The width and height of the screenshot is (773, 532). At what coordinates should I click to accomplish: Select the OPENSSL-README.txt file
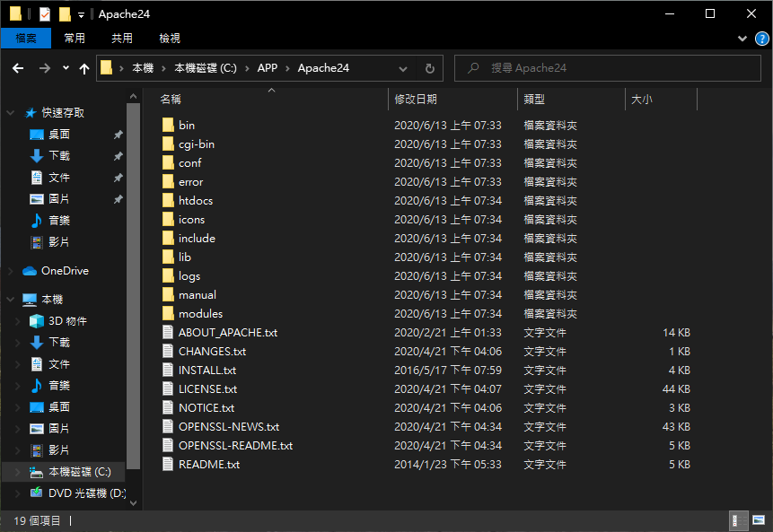click(x=235, y=445)
